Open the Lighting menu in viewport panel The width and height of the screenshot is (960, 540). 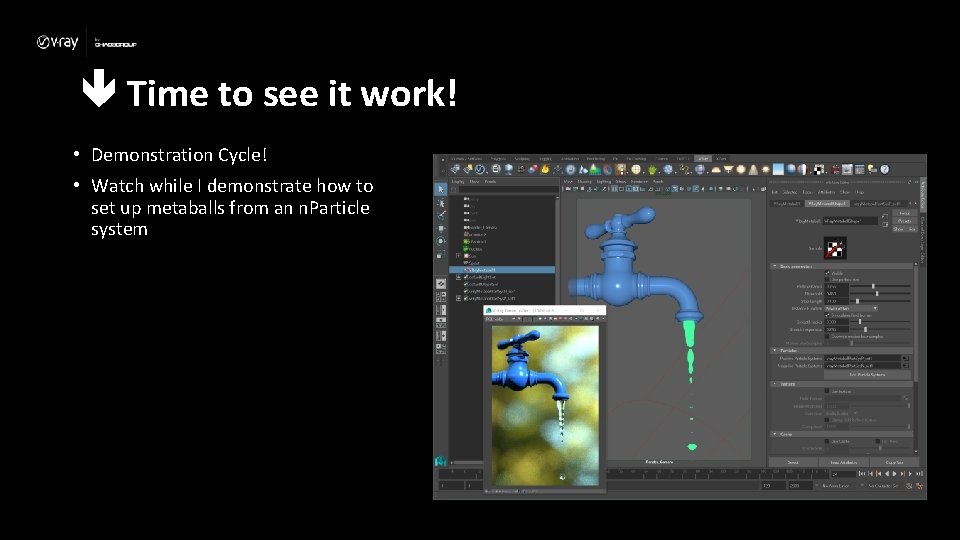[x=604, y=182]
